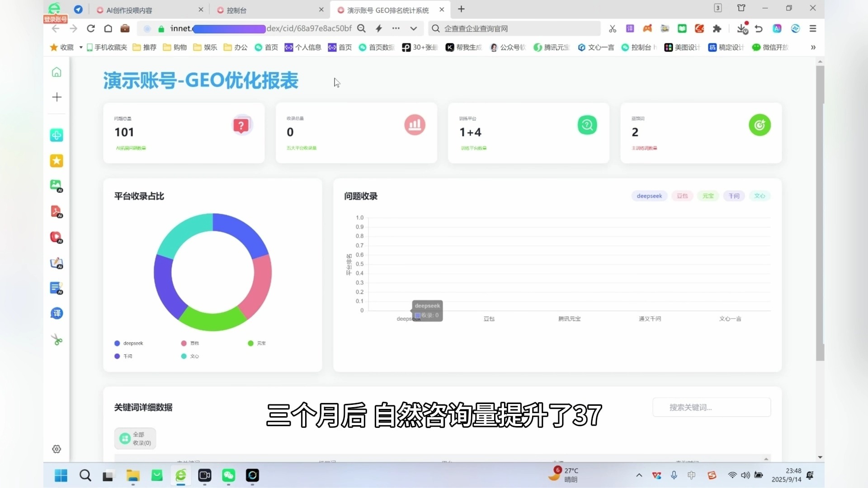Viewport: 868px width, 488px height.
Task: Open the AI writing pencil tool in sidebar
Action: click(57, 263)
